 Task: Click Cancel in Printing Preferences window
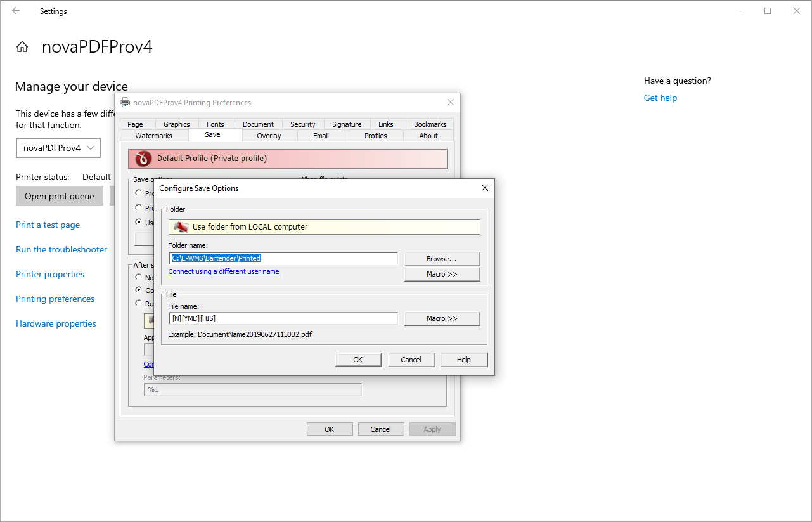[x=381, y=429]
